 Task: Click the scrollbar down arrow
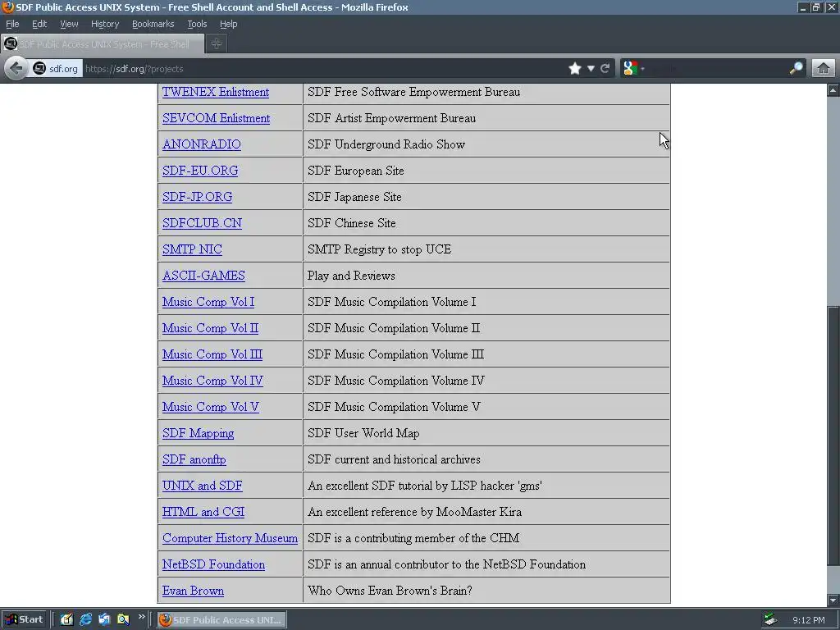[x=833, y=600]
